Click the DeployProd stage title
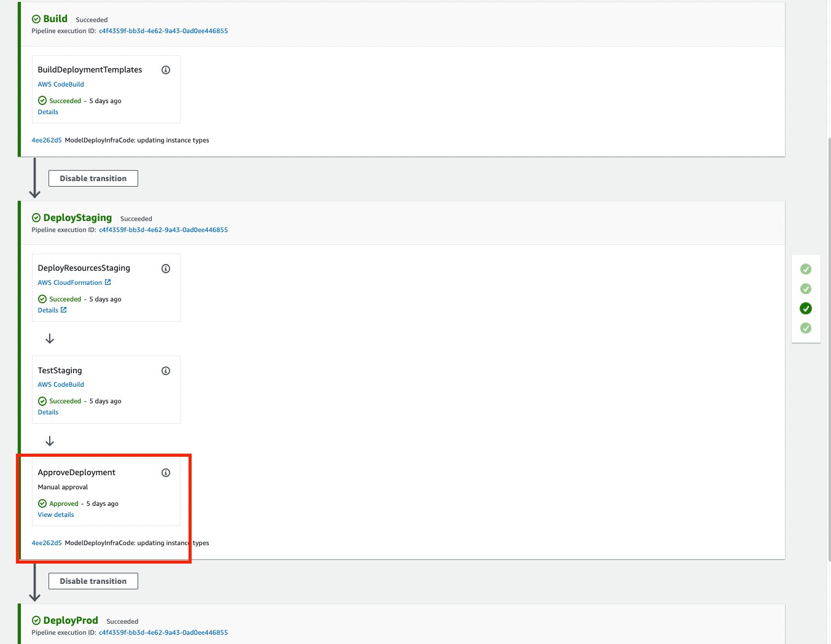Image resolution: width=831 pixels, height=644 pixels. 71,621
